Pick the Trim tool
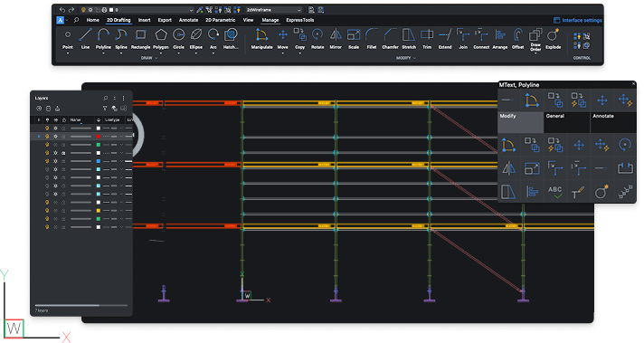The width and height of the screenshot is (644, 343). 427,39
